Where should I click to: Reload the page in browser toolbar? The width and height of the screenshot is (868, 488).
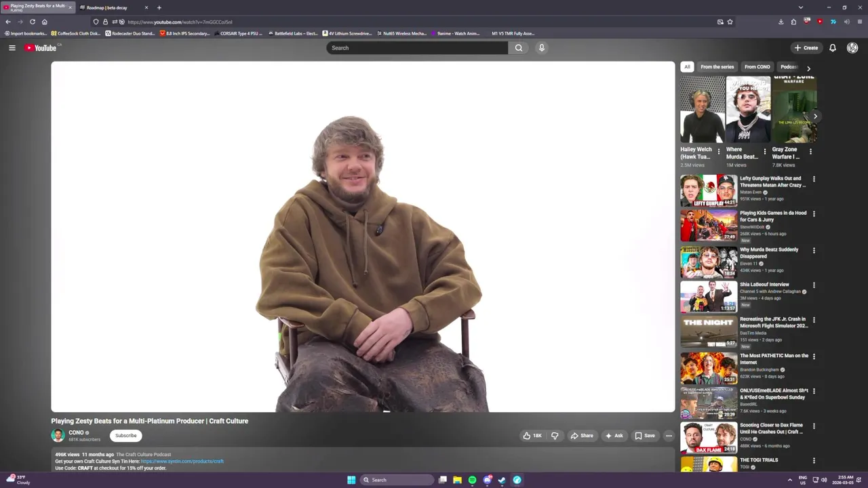[x=32, y=22]
